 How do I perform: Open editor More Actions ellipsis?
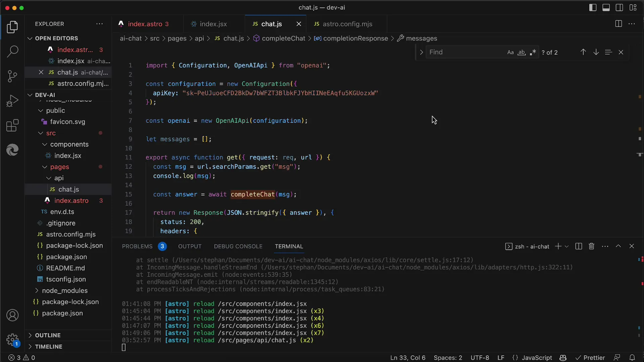coord(632,24)
